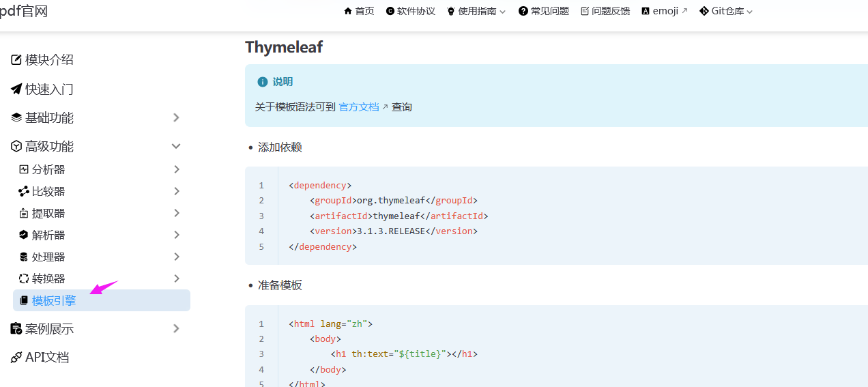
Task: Click the box icon beside 解析器
Action: 24,235
